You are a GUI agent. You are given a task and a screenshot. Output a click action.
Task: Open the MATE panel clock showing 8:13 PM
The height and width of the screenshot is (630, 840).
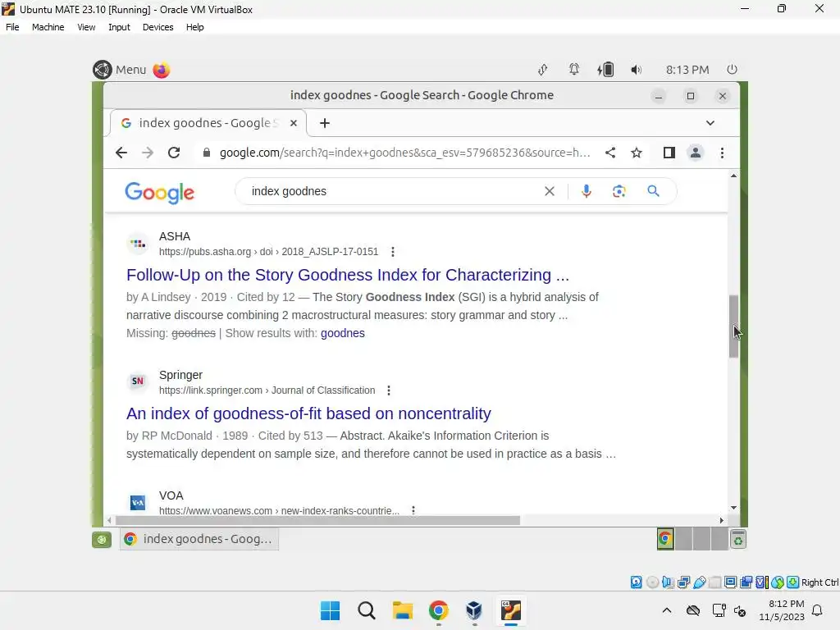(x=687, y=70)
